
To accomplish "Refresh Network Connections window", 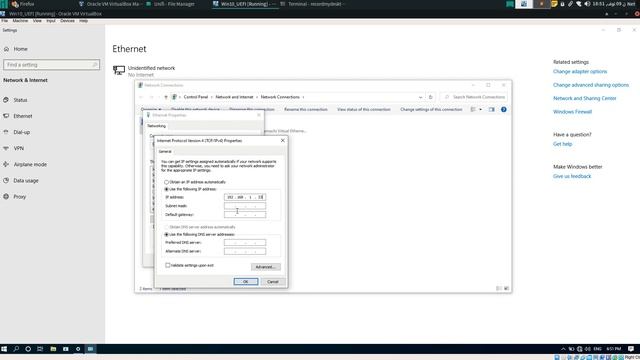I will pyautogui.click(x=430, y=97).
